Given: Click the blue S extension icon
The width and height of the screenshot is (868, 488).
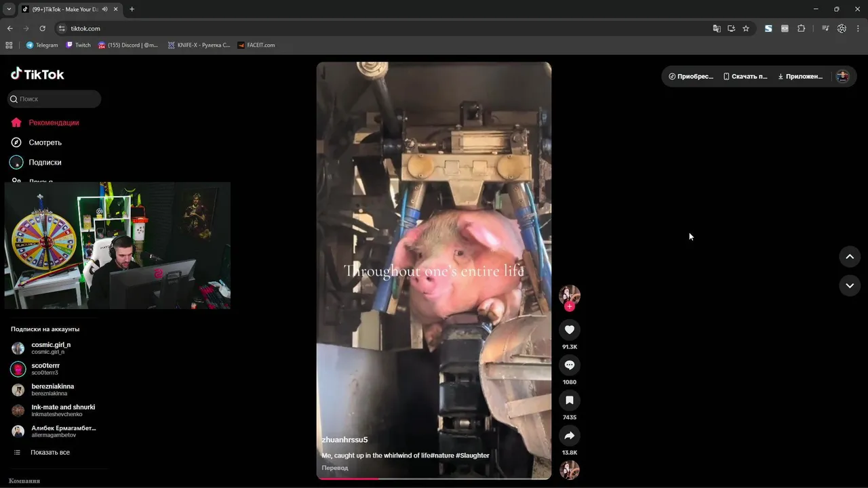Looking at the screenshot, I should coord(768,28).
